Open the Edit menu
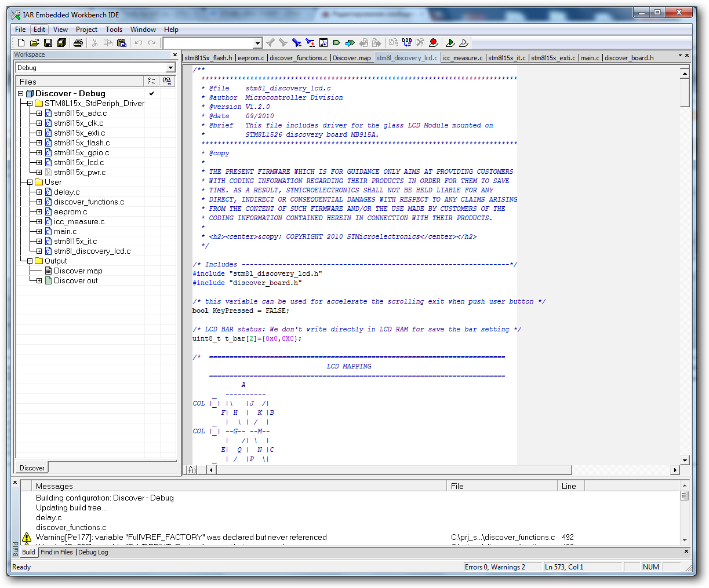Screen dimensions: 709x588 [39, 30]
